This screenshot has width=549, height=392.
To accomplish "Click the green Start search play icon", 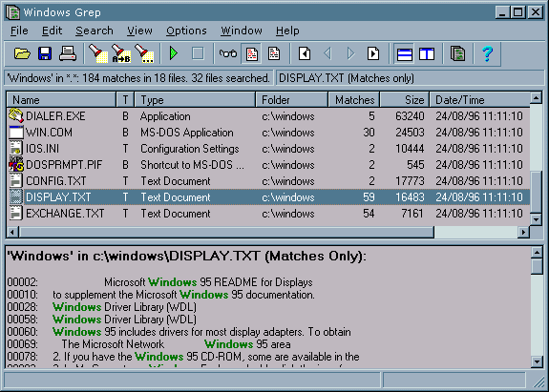I will tap(174, 53).
